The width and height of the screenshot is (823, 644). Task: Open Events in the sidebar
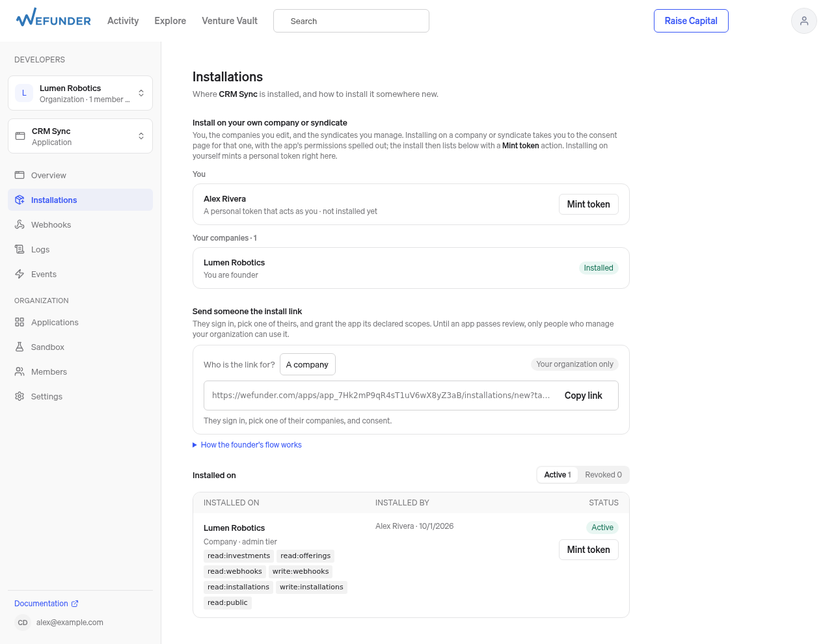[x=80, y=274]
